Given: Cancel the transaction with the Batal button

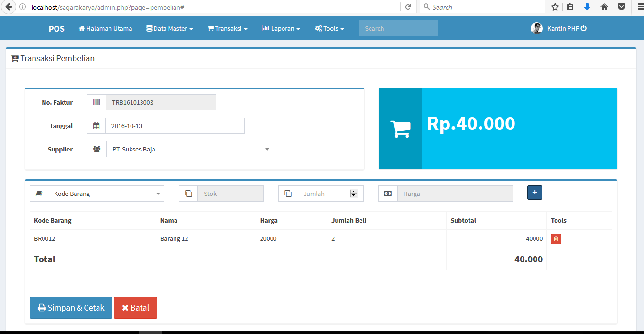Looking at the screenshot, I should tap(135, 307).
